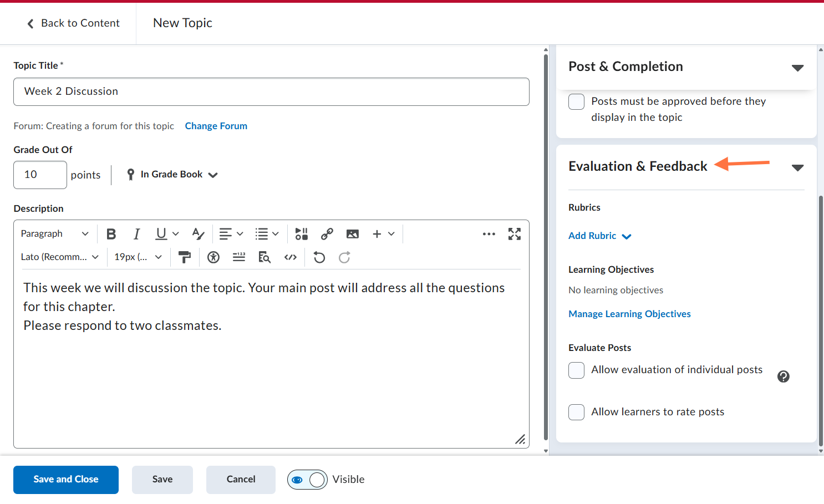Check 'Allow learners to rate posts'
824x504 pixels.
point(577,413)
